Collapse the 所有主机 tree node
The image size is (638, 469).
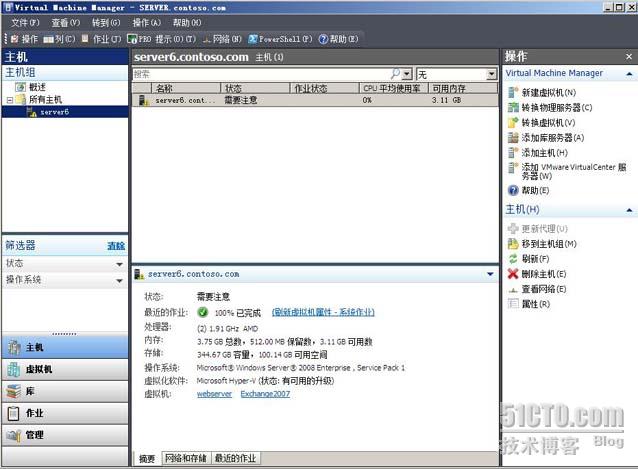pyautogui.click(x=9, y=100)
